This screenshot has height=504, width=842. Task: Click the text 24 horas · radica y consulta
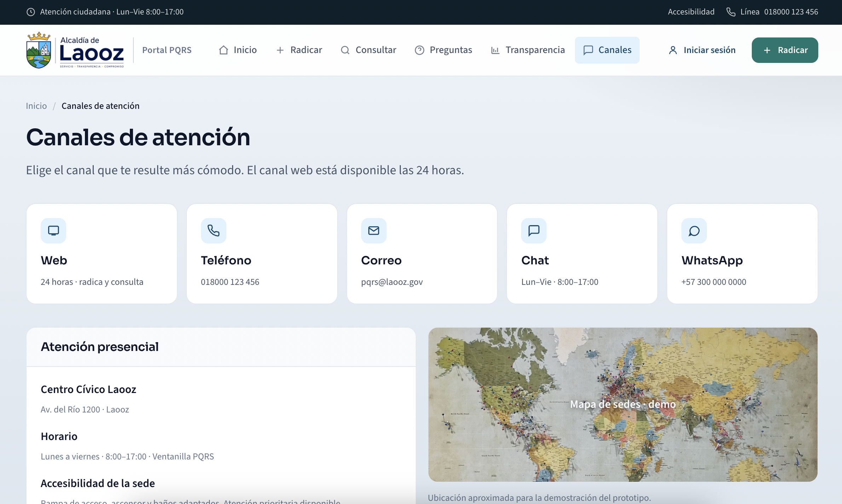pyautogui.click(x=92, y=282)
